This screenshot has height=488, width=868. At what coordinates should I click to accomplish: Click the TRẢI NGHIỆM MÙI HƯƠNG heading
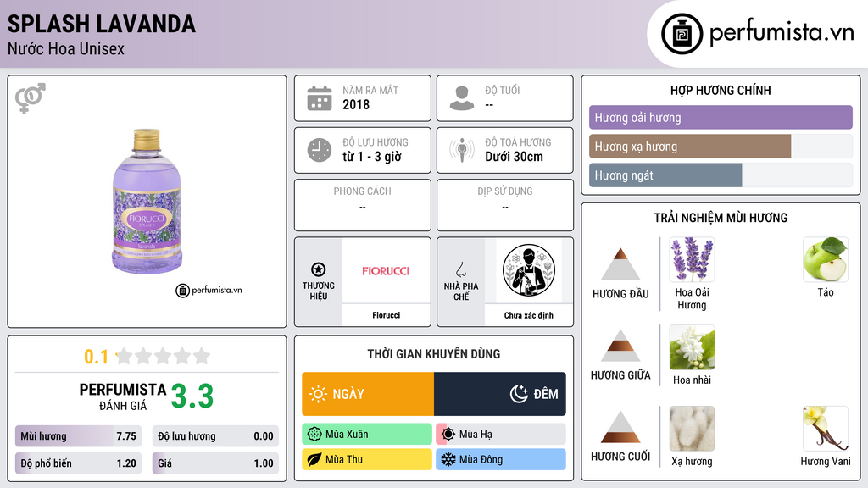point(721,218)
